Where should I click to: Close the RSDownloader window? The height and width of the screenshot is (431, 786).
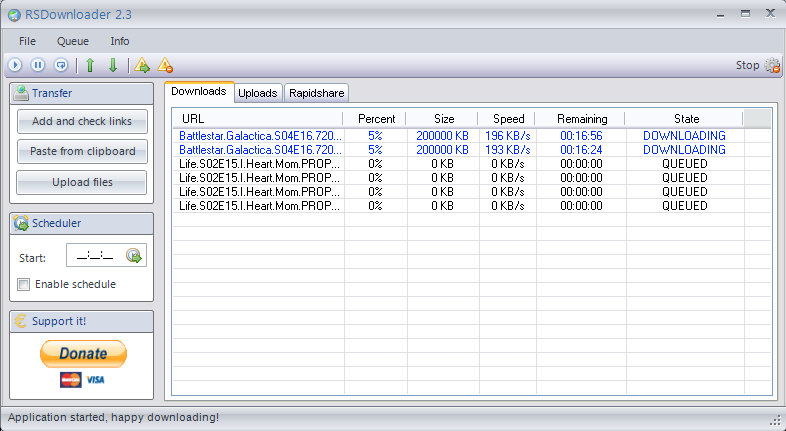770,14
